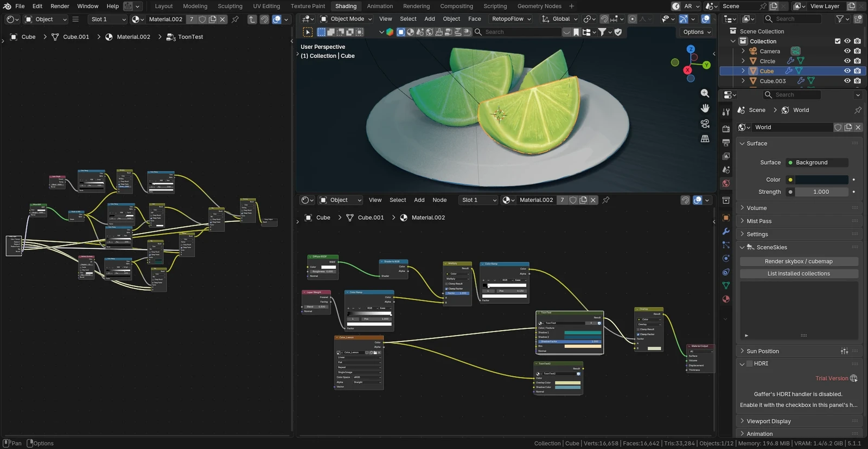Click the Strength 1.000 slider
868x449 pixels.
pos(821,192)
